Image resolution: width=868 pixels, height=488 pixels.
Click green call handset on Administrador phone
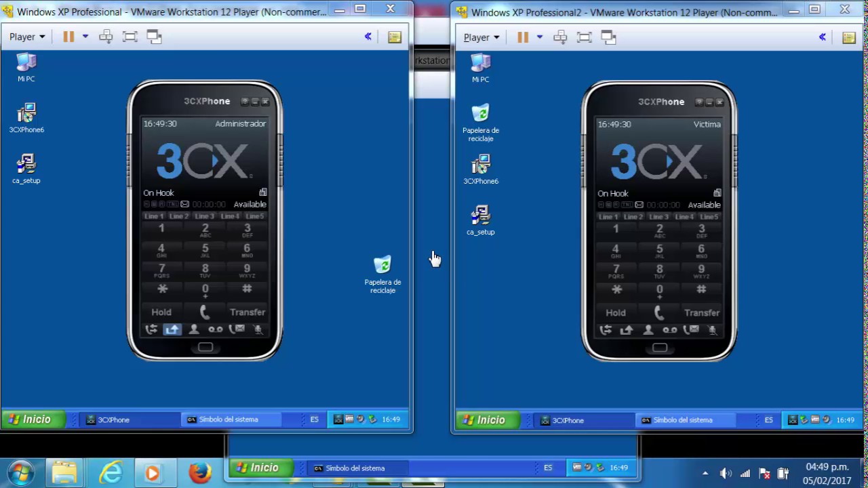[x=205, y=312]
